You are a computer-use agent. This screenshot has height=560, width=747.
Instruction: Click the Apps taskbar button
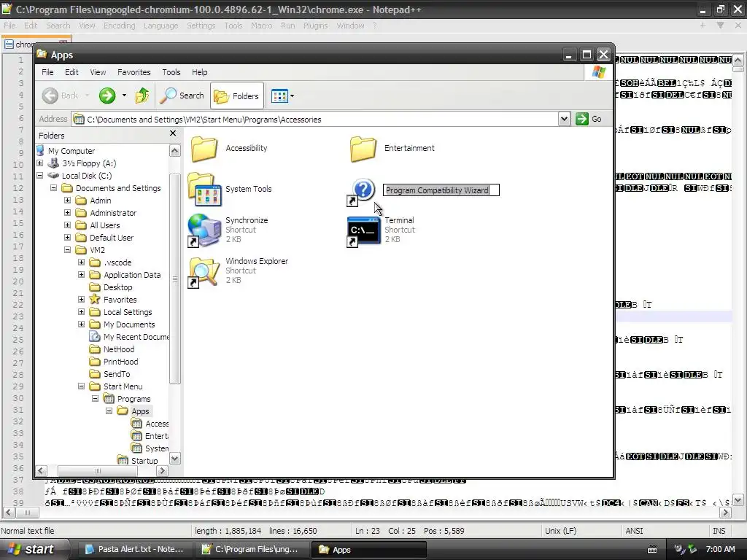(368, 549)
